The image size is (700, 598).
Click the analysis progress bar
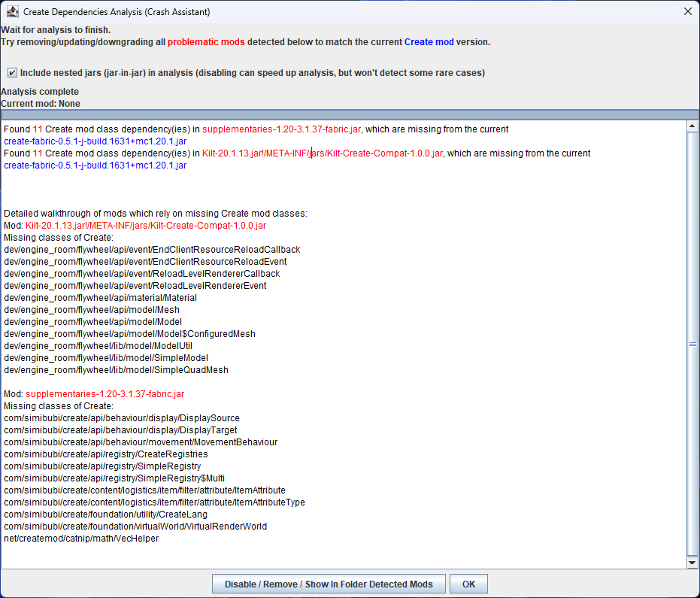tap(350, 114)
